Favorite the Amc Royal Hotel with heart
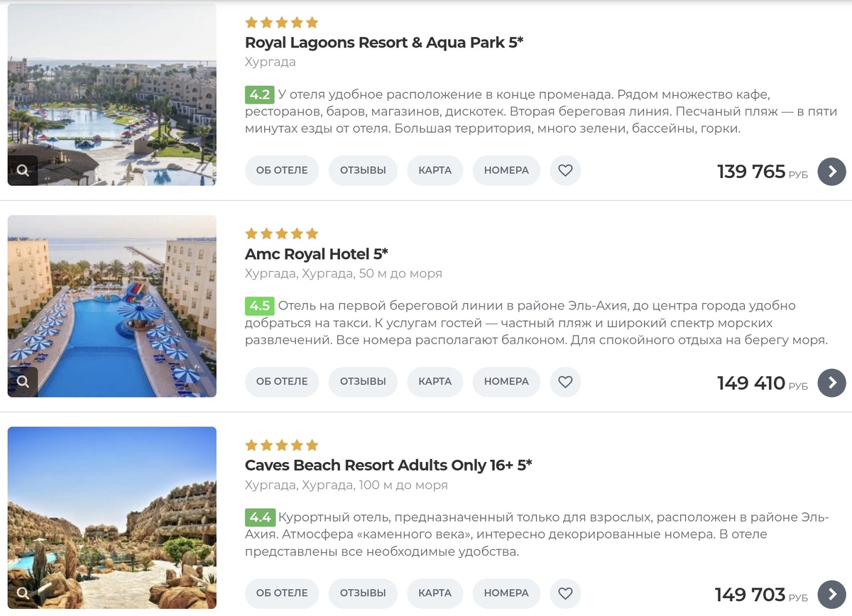The width and height of the screenshot is (852, 616). [x=565, y=382]
